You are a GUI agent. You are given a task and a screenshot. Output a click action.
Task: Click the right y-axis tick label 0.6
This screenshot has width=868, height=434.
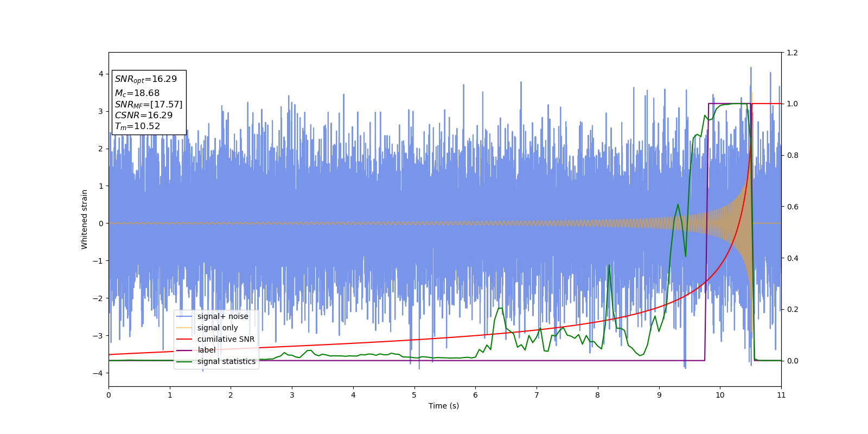pos(792,207)
